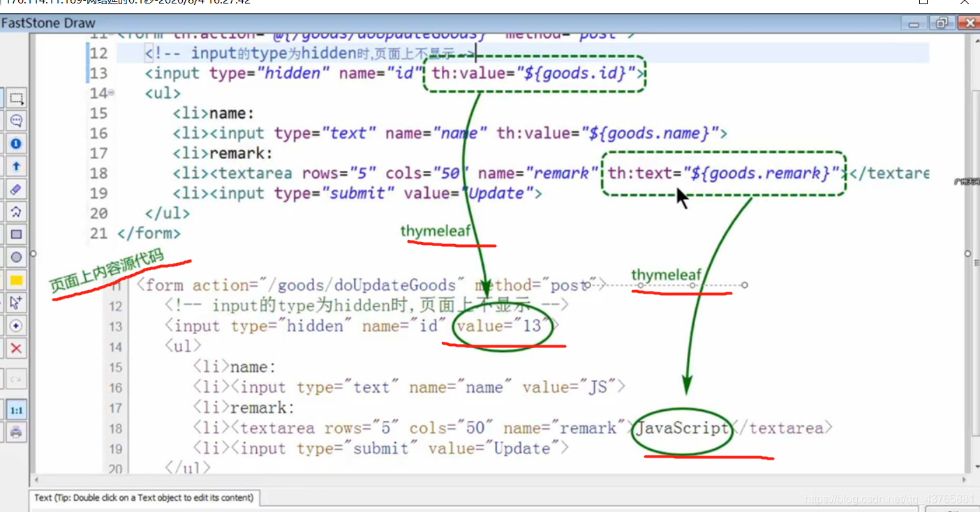
Task: Select the green '页面上内容源代码' text object
Action: (106, 271)
